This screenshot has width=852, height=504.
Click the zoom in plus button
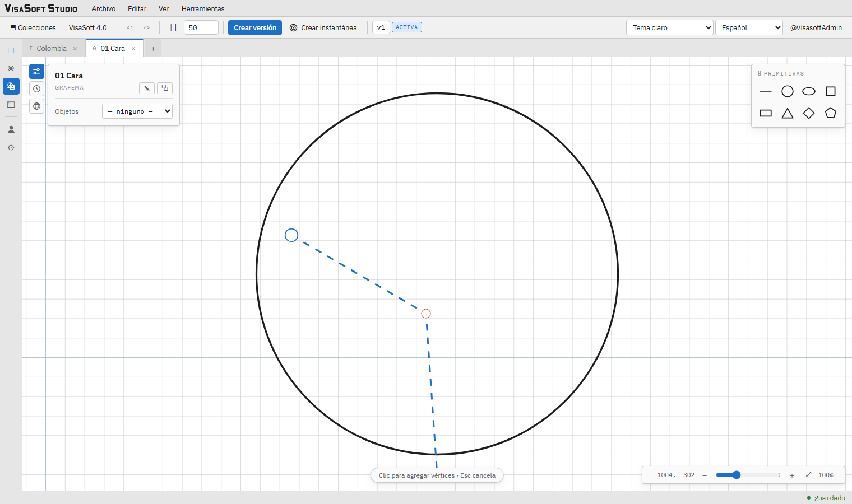click(792, 475)
